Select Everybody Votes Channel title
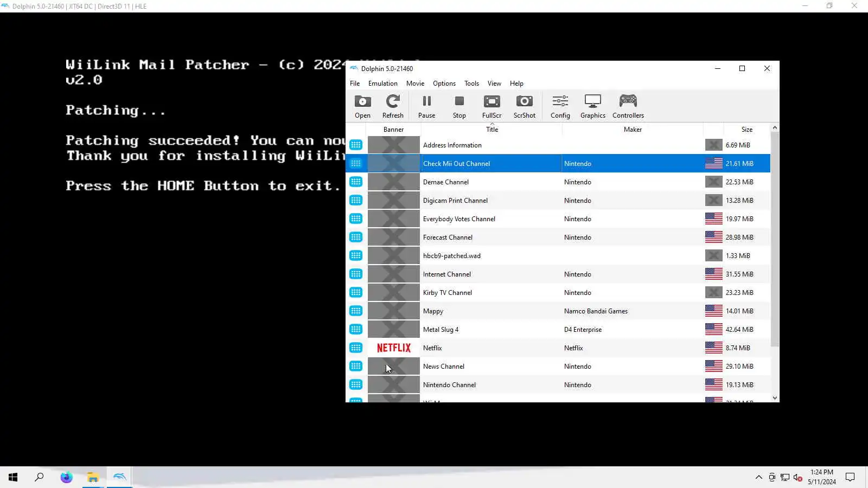Viewport: 868px width, 488px height. coord(459,219)
